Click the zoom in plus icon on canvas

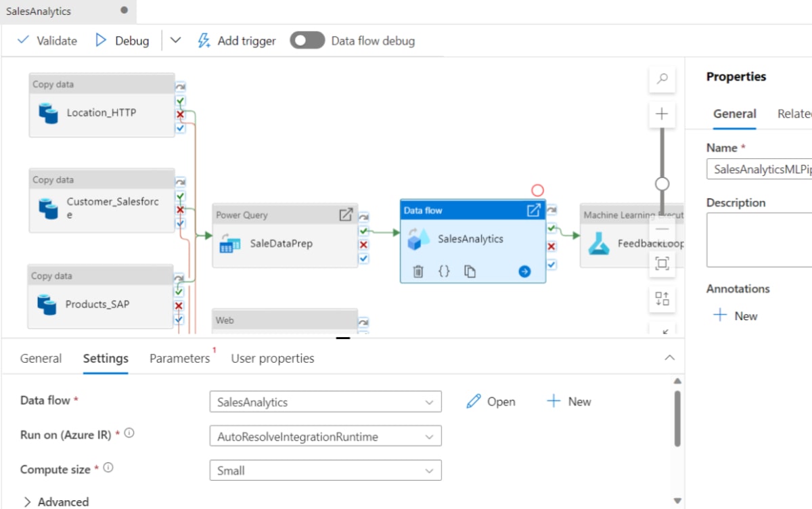coord(662,114)
